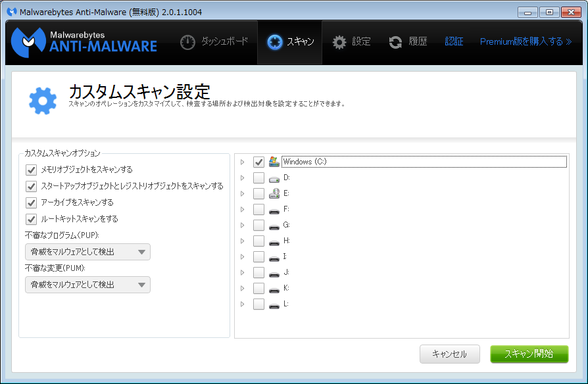Click the J: drive icon

tap(274, 274)
